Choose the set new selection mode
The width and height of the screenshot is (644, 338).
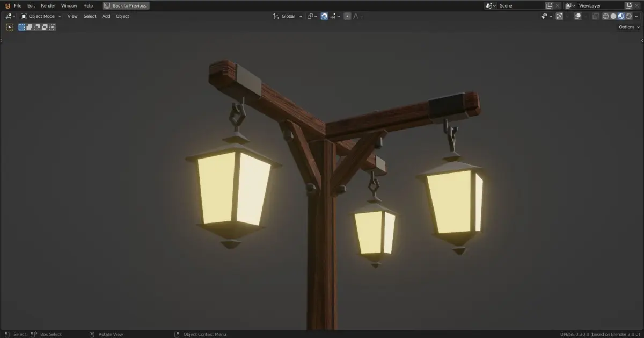pos(22,27)
